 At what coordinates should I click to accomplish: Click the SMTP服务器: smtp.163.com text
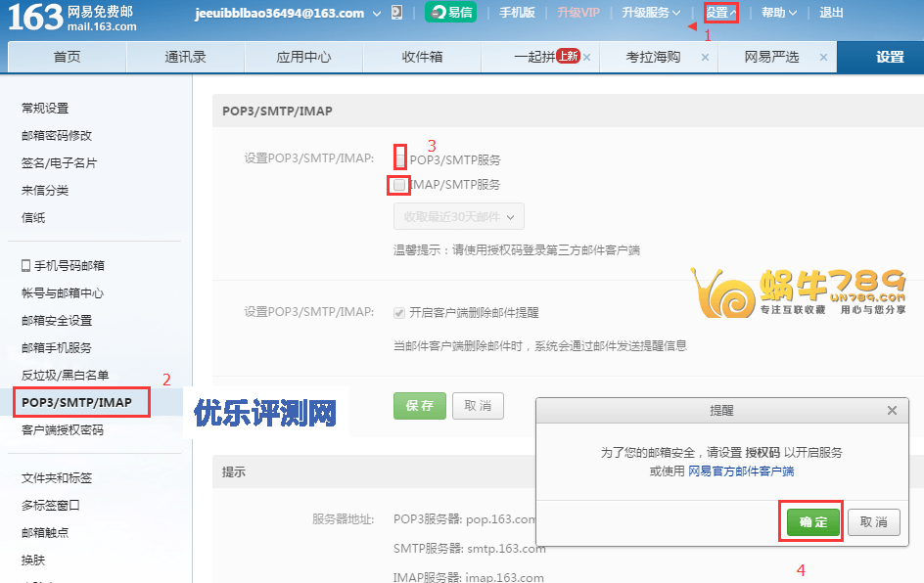470,548
